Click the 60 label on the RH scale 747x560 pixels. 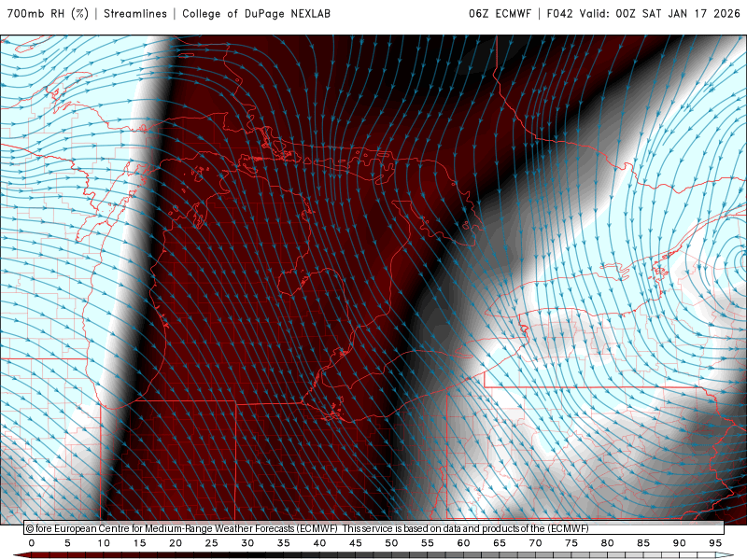[x=463, y=543]
